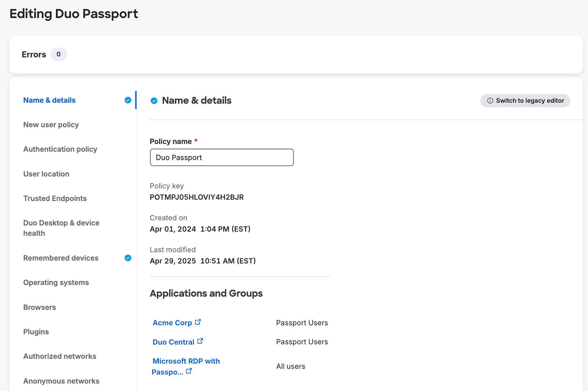Select User location in the sidebar

coord(46,174)
